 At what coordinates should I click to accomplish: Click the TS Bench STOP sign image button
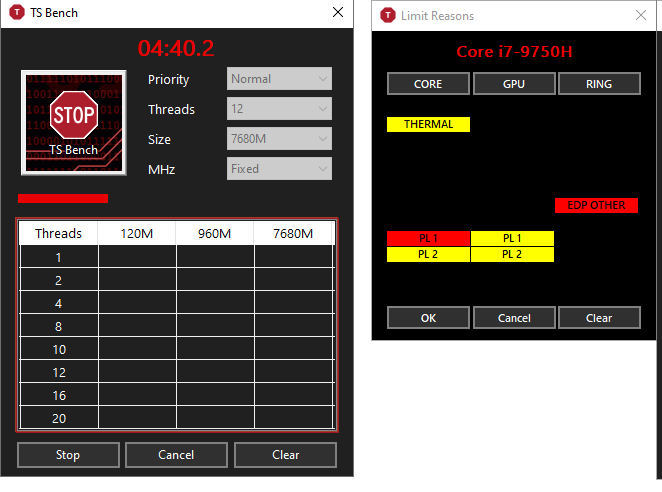74,122
